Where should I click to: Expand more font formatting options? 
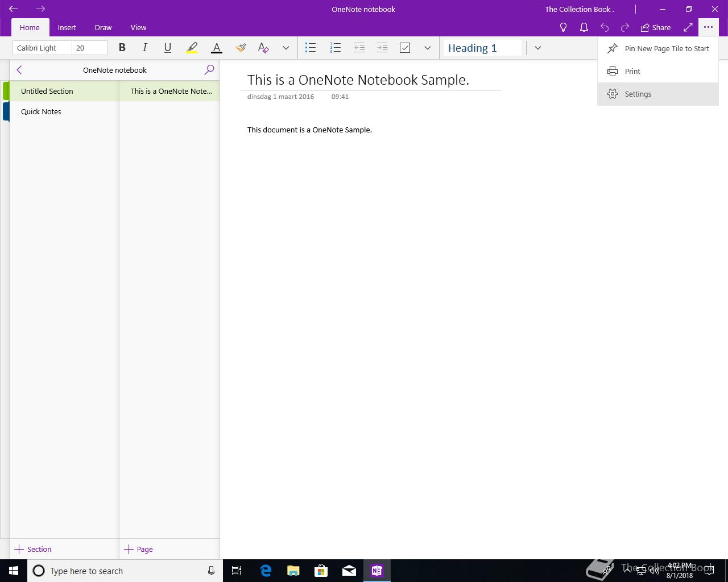click(x=286, y=48)
